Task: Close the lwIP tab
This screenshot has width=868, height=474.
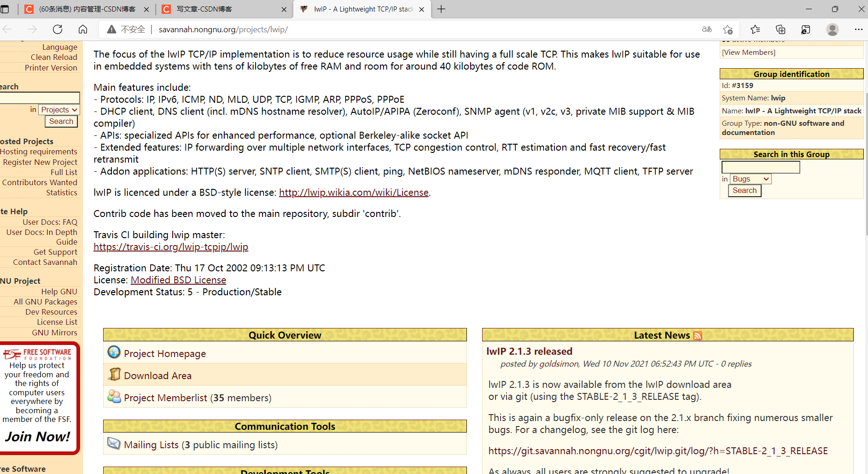Action: [x=421, y=9]
